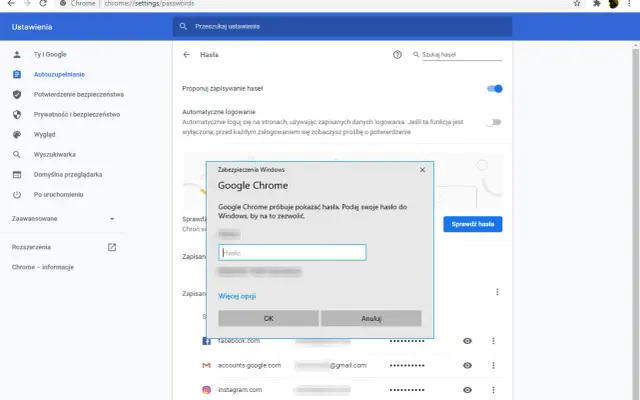Screen dimensions: 640x400
Task: Show the facebook.com password with the eye icon
Action: click(467, 341)
